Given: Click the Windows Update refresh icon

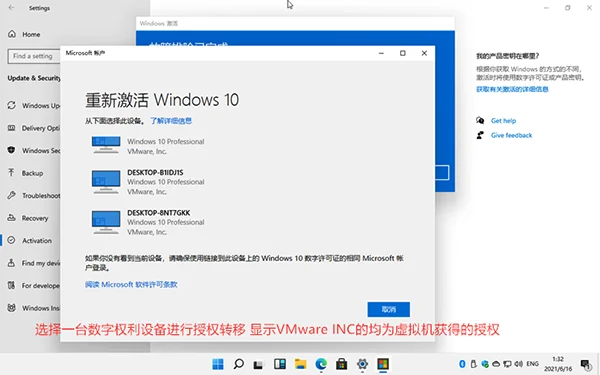Looking at the screenshot, I should pos(11,105).
